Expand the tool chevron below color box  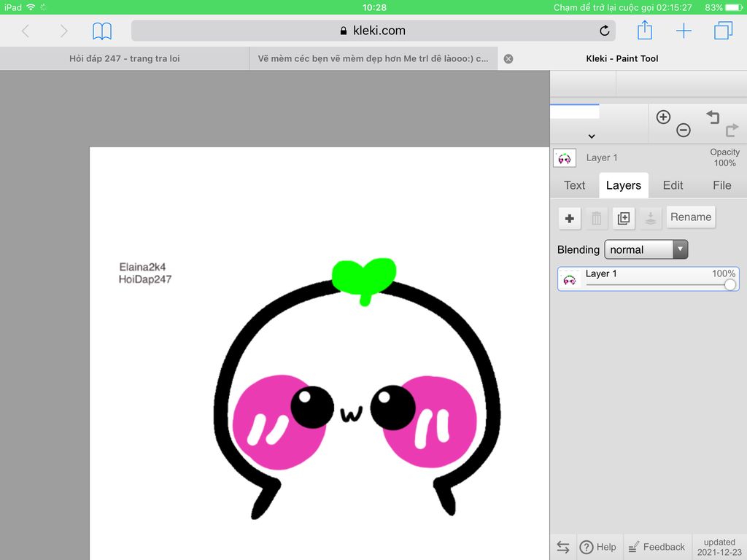pos(592,136)
